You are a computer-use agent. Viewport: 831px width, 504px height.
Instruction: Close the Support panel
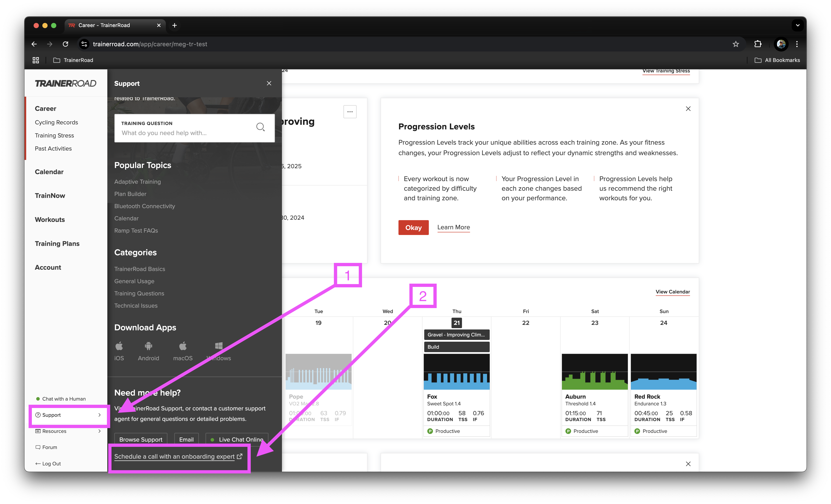[x=269, y=83]
